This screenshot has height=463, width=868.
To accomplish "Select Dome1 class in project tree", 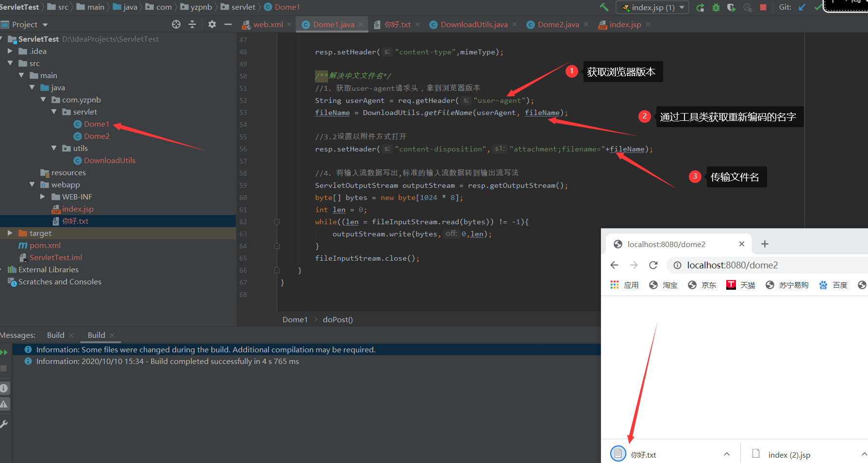I will [x=96, y=124].
